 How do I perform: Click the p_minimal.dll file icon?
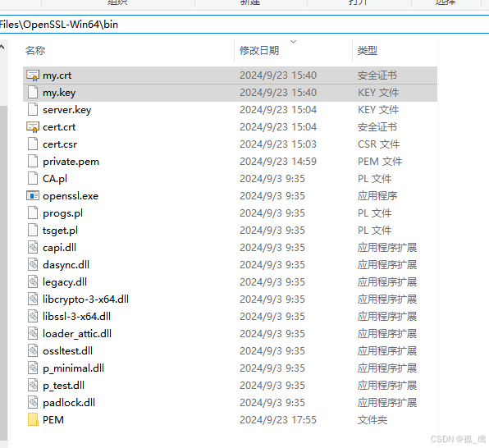point(33,368)
